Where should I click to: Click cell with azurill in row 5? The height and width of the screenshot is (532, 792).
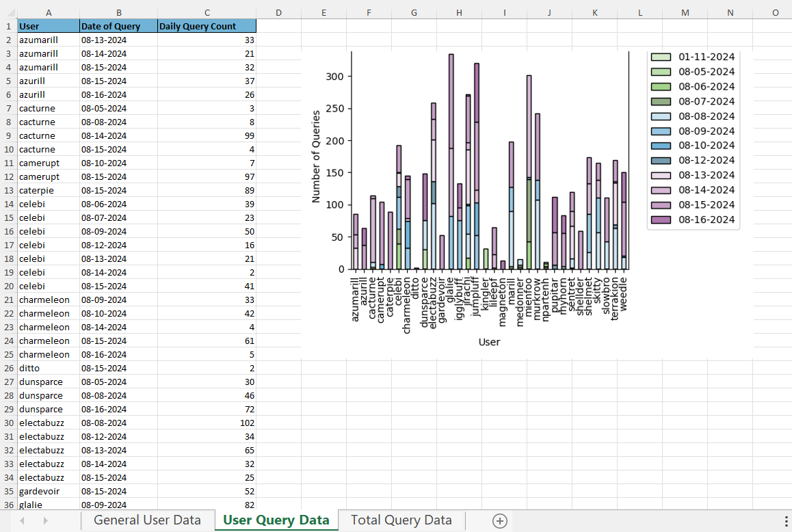[49, 81]
